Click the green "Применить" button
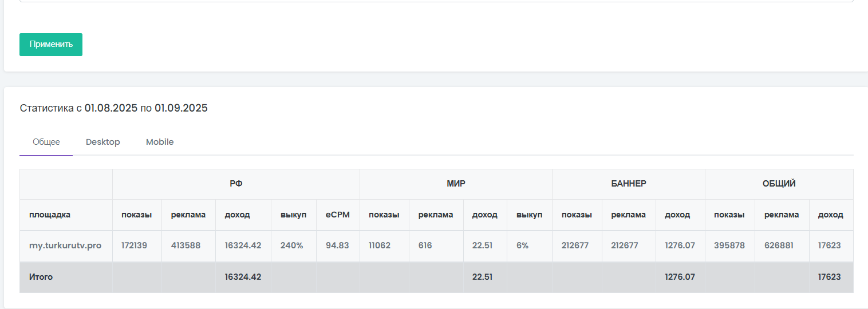 (x=51, y=45)
